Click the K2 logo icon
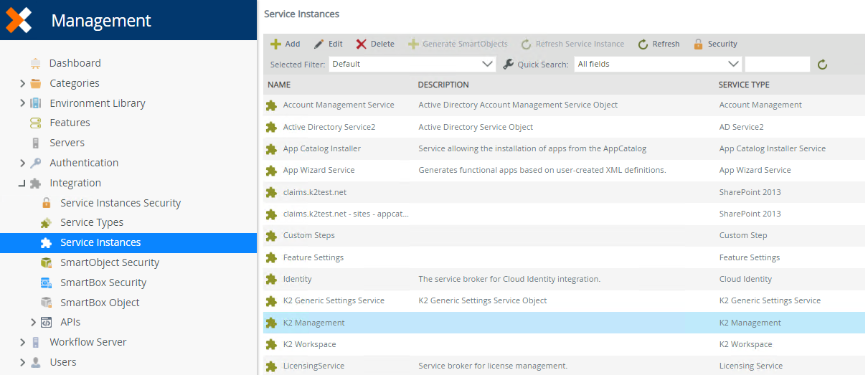 click(19, 20)
